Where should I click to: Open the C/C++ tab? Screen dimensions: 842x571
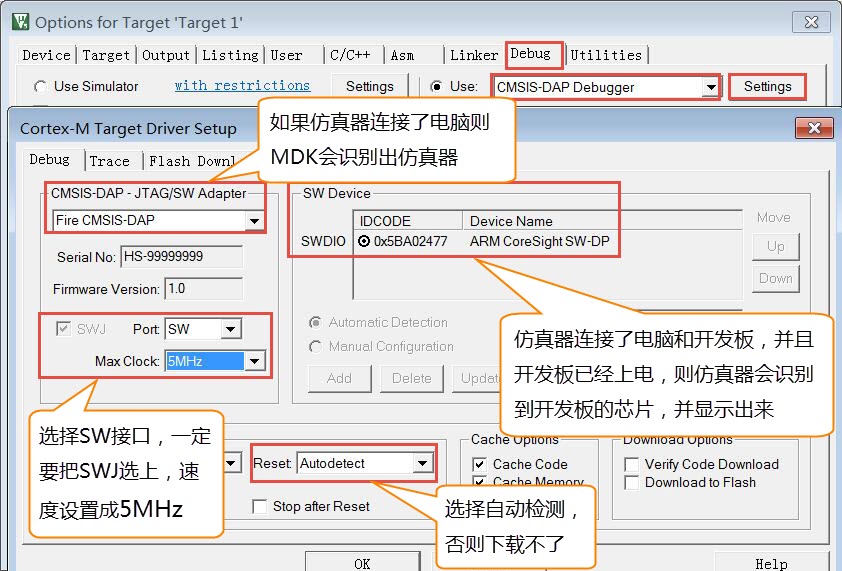[350, 55]
